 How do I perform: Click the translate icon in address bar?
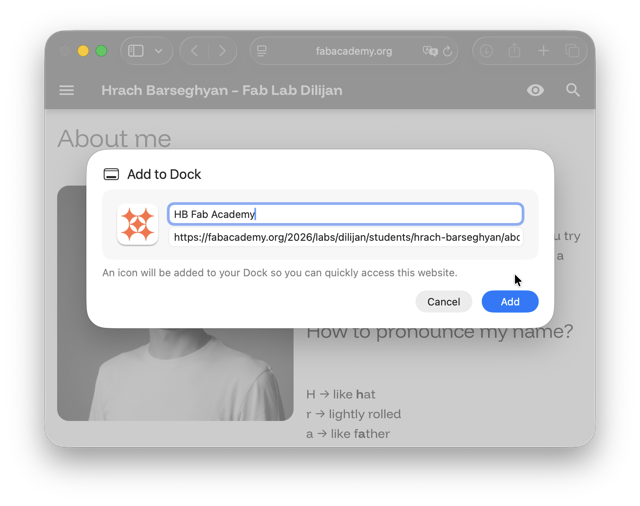430,51
